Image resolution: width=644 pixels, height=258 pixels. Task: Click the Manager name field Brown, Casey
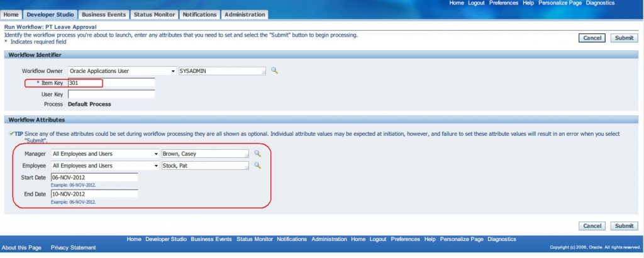[x=206, y=154]
